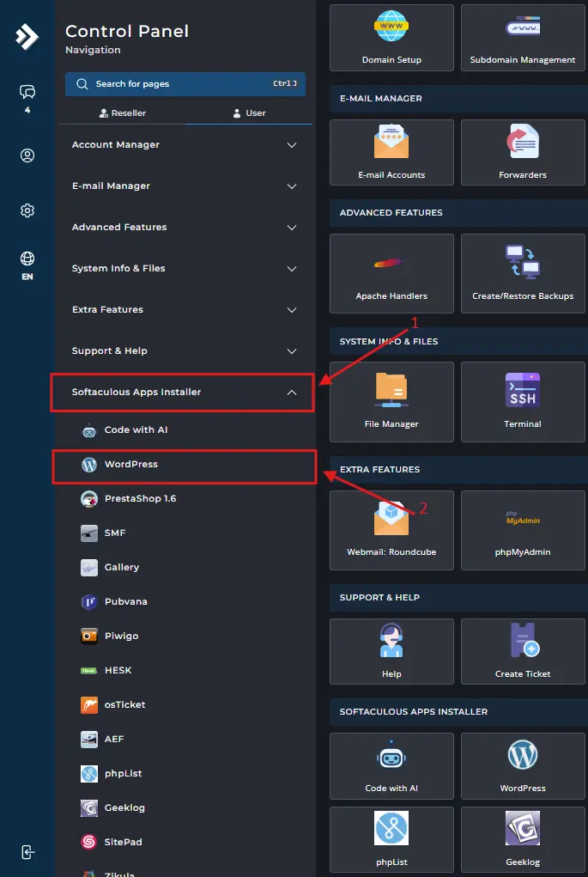Click the logout icon at the bottom of the left rail

[27, 852]
